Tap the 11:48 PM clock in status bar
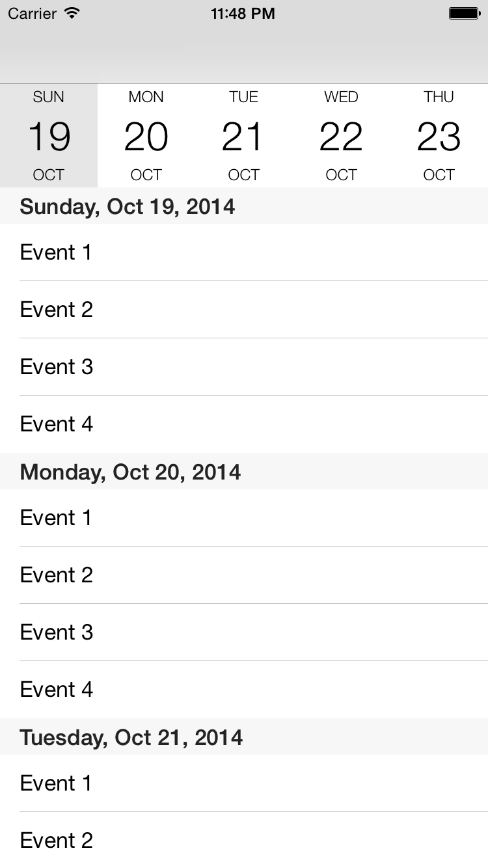 point(243,13)
